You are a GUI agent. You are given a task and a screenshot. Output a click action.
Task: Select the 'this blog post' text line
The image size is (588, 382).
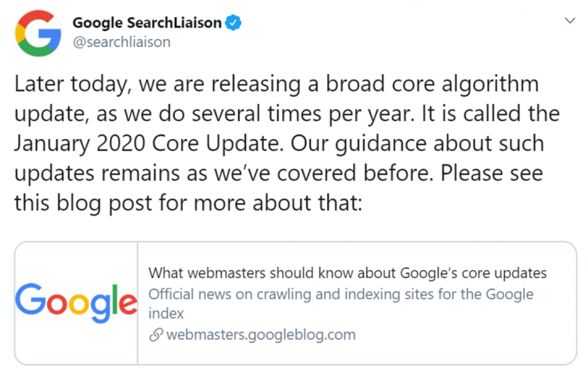pos(188,203)
